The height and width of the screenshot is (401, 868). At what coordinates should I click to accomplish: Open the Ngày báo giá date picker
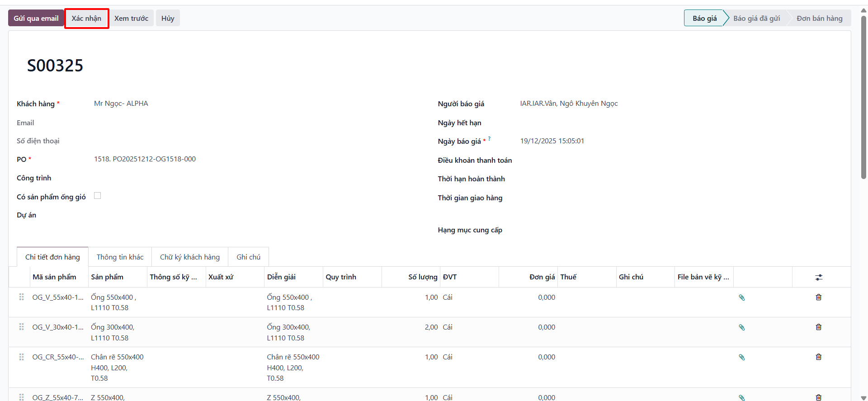pyautogui.click(x=552, y=141)
